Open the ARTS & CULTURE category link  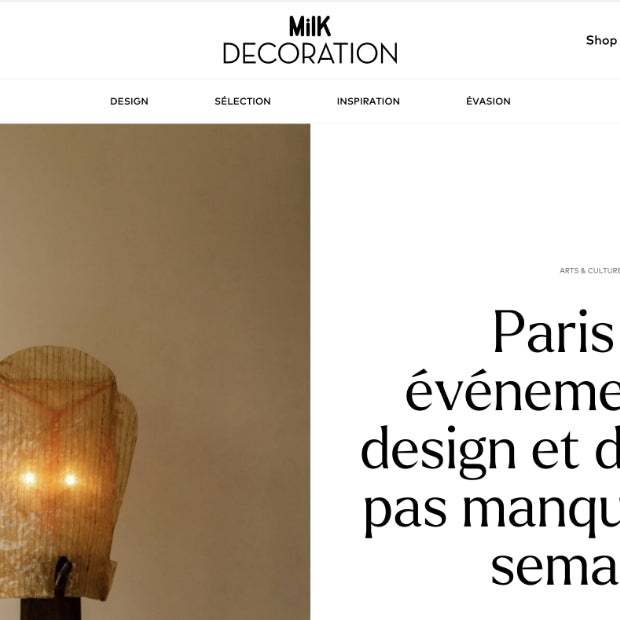590,270
